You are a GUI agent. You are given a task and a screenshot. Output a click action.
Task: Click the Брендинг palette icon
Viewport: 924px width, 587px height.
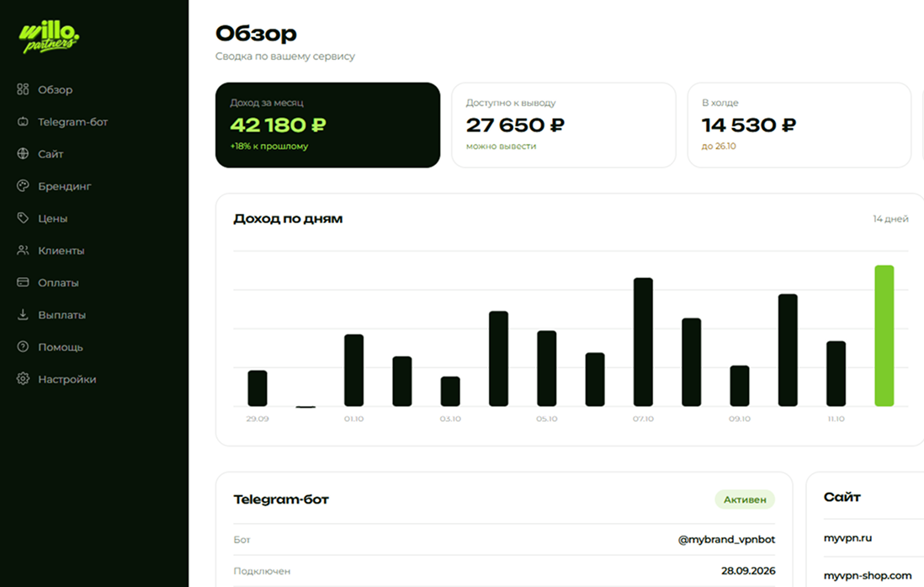click(23, 186)
